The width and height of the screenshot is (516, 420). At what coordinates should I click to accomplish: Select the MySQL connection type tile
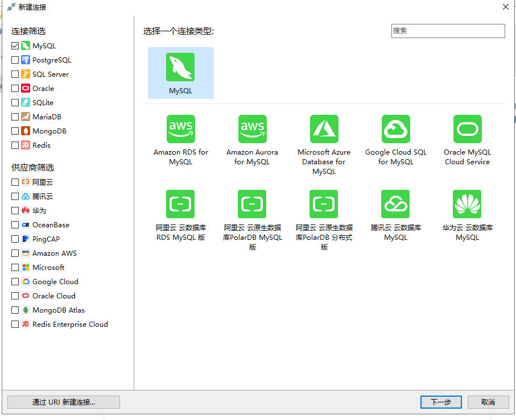[181, 73]
